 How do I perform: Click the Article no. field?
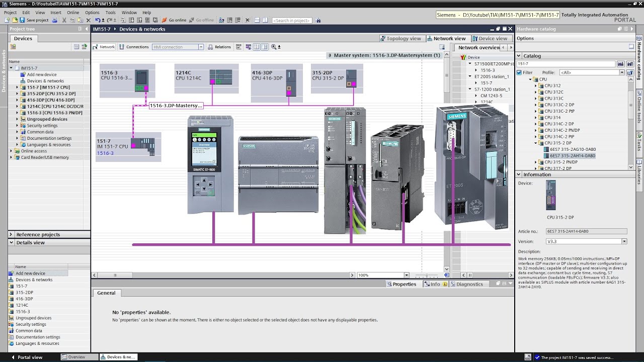click(587, 231)
